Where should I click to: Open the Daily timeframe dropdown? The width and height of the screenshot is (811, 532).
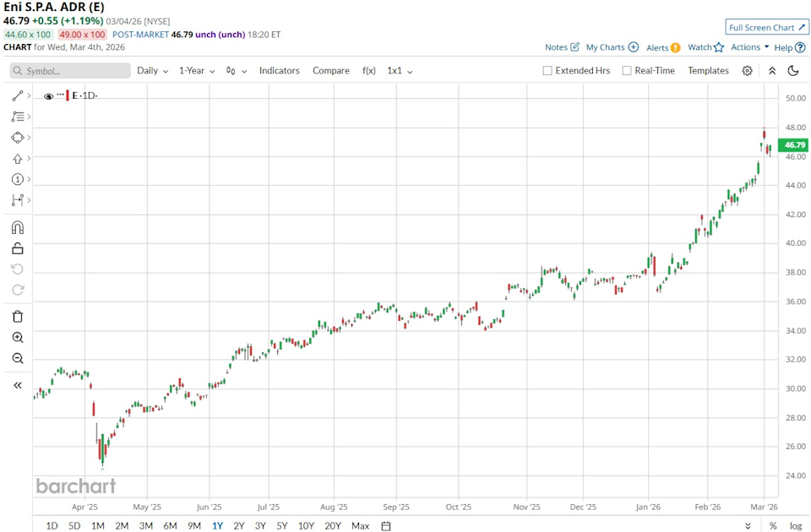point(150,71)
